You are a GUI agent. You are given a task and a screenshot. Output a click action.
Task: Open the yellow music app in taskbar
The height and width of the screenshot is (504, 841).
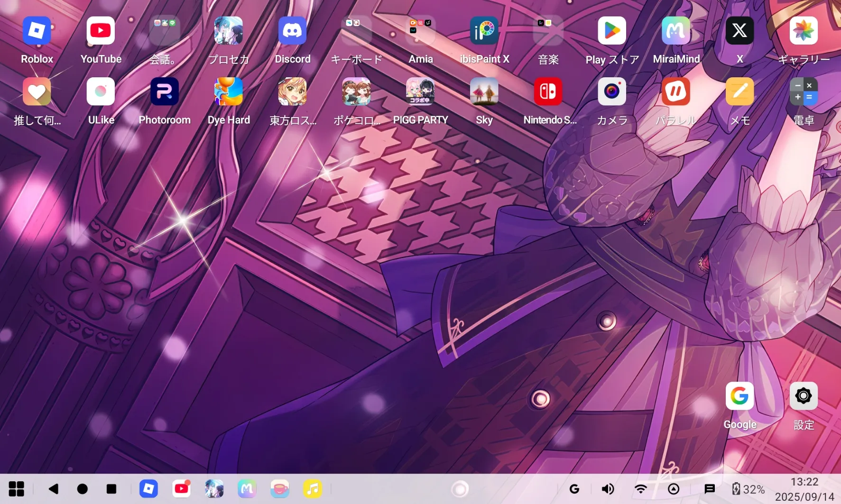coord(313,489)
